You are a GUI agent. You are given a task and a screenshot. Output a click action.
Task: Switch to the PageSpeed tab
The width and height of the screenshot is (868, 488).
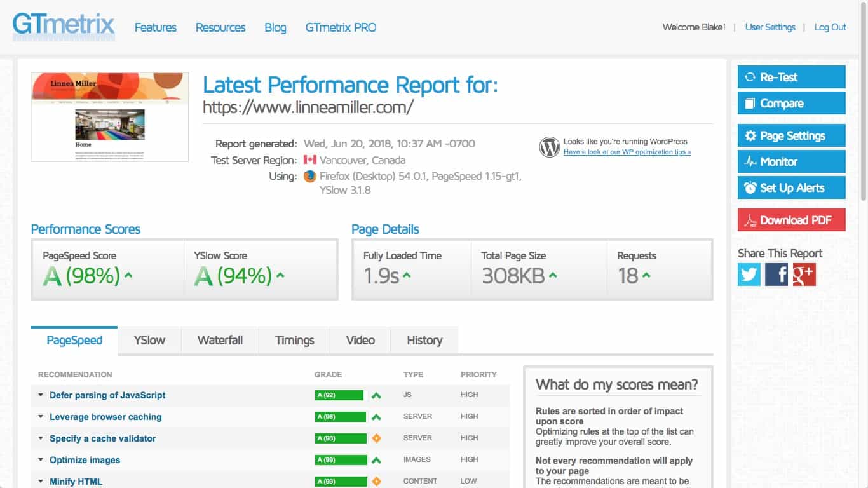coord(74,340)
